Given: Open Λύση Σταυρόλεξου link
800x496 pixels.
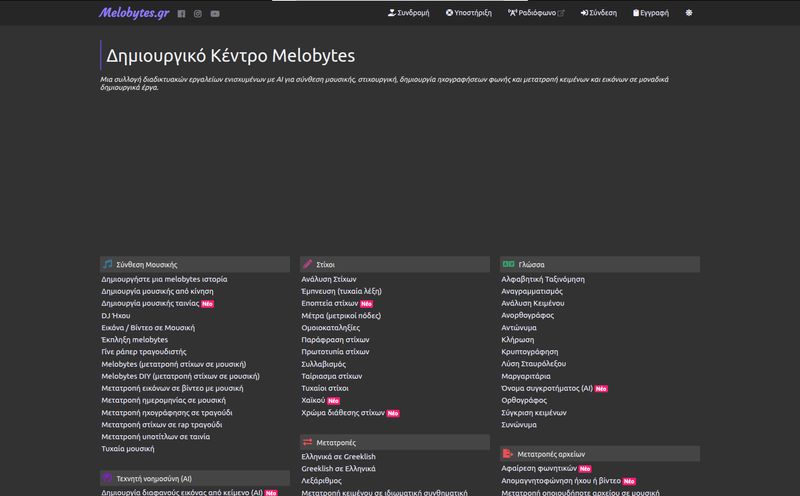Looking at the screenshot, I should coord(534,364).
